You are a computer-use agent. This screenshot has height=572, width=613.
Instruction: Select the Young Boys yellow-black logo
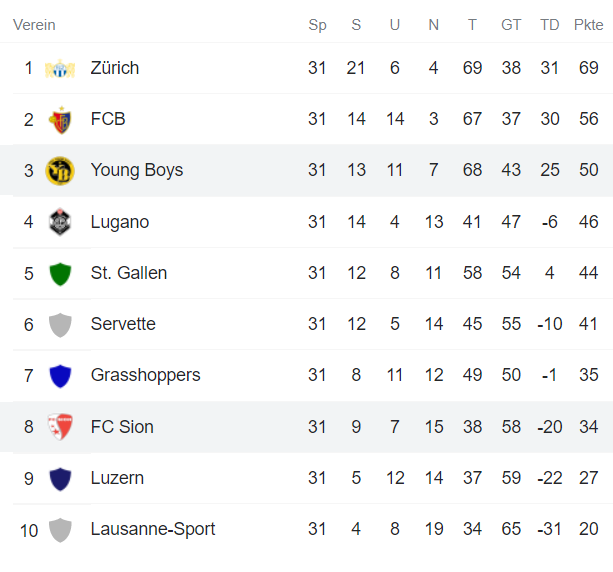(x=60, y=171)
